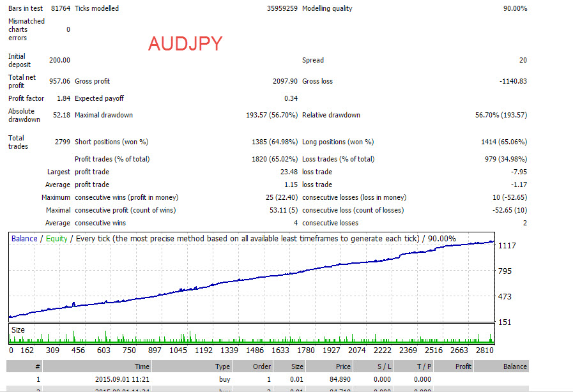
Task: Click the Size column header in the table
Action: (x=289, y=366)
